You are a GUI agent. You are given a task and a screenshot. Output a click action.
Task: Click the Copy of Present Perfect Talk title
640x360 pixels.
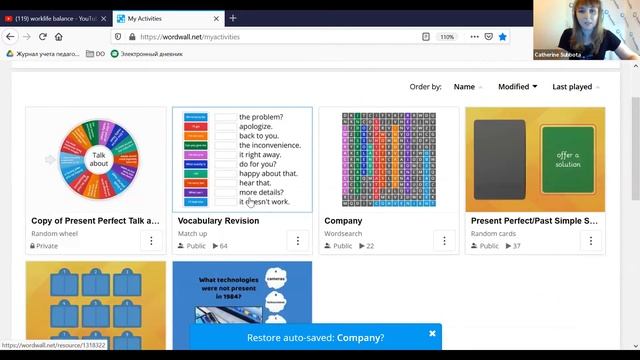coord(96,221)
